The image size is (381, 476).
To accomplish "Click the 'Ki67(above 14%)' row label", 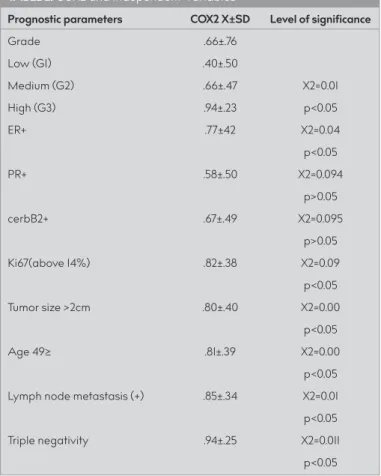I will click(49, 263).
